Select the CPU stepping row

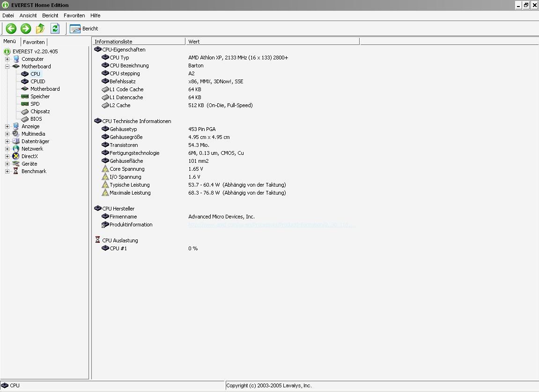226,73
